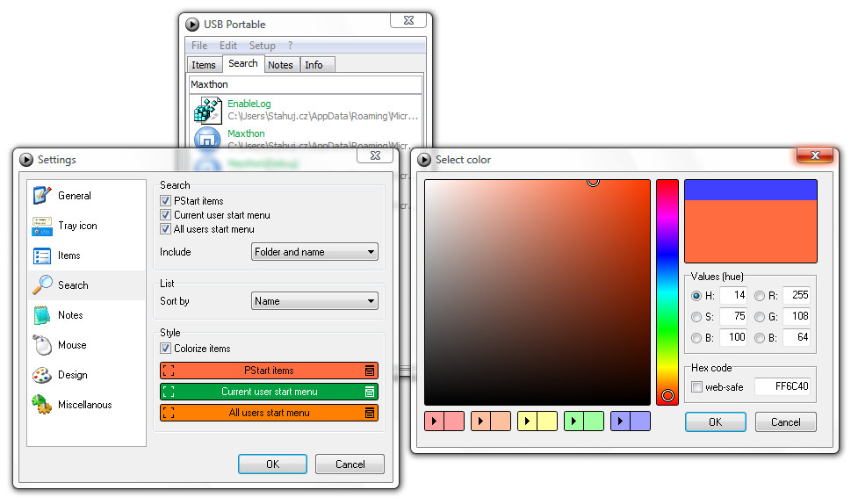
Task: Click bracket icon on Current user start menu bar
Action: (x=169, y=392)
